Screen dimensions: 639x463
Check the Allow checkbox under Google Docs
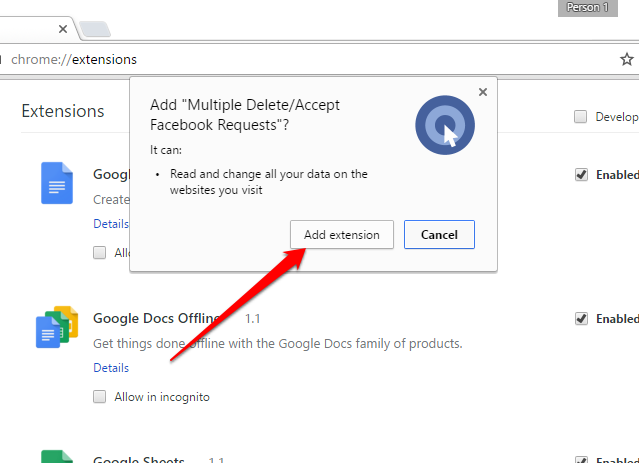tap(99, 253)
